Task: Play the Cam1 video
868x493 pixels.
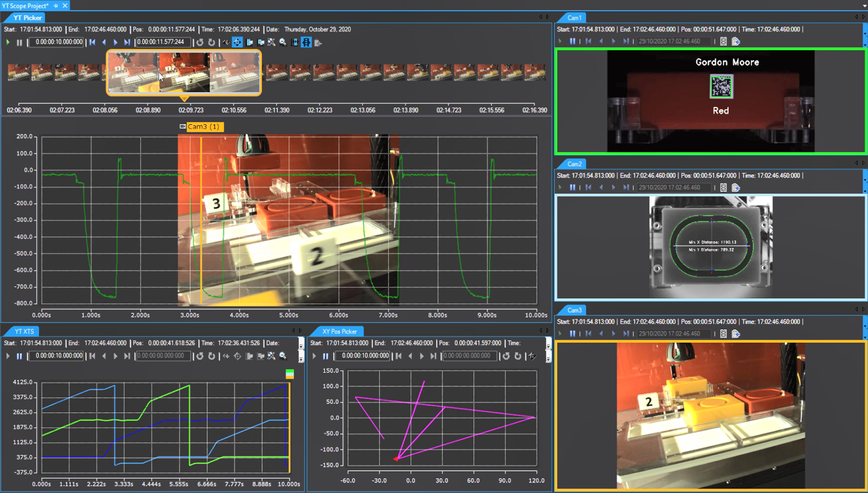Action: pyautogui.click(x=560, y=41)
